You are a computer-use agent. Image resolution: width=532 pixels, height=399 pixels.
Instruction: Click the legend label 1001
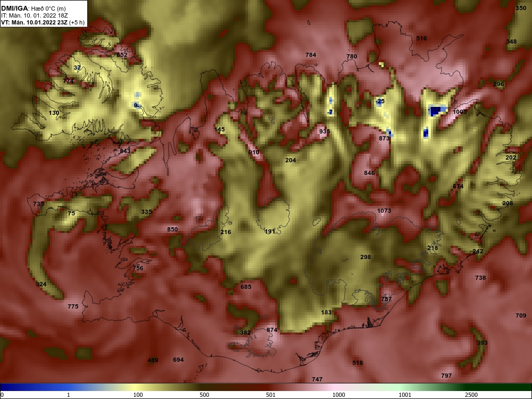[x=405, y=395]
